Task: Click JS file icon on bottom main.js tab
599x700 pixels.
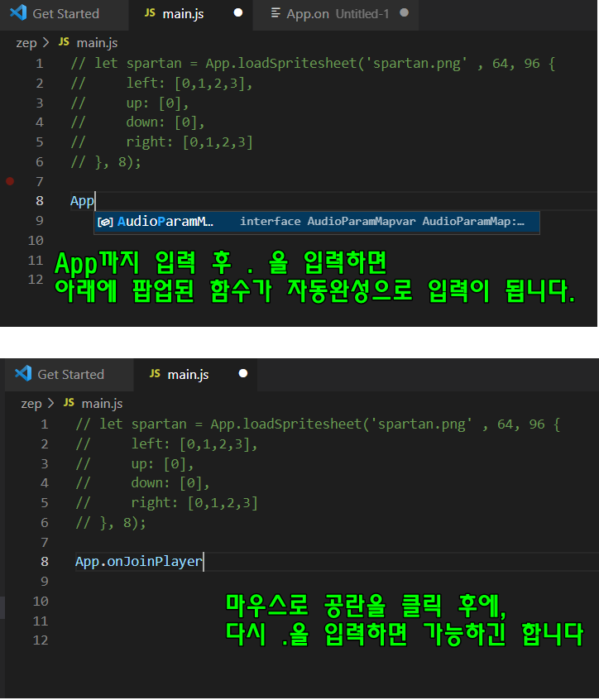Action: pos(155,374)
